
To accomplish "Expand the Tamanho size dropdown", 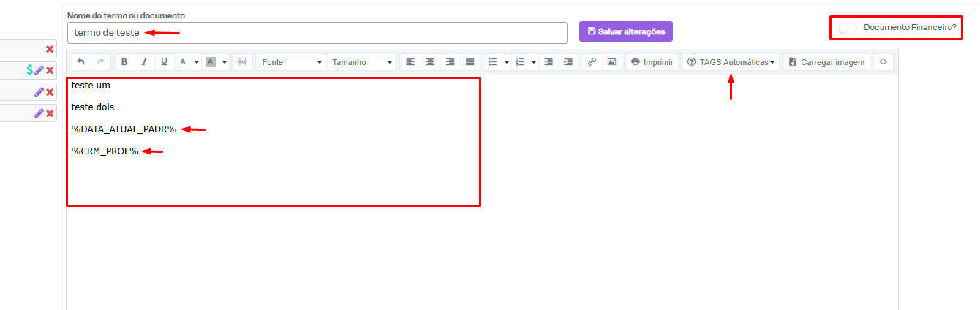I will point(362,62).
